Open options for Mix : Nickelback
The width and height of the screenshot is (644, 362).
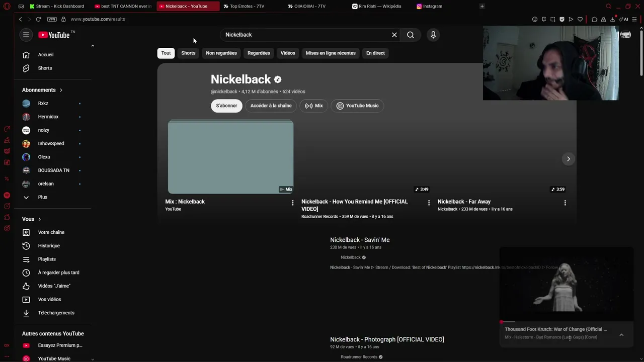(293, 203)
